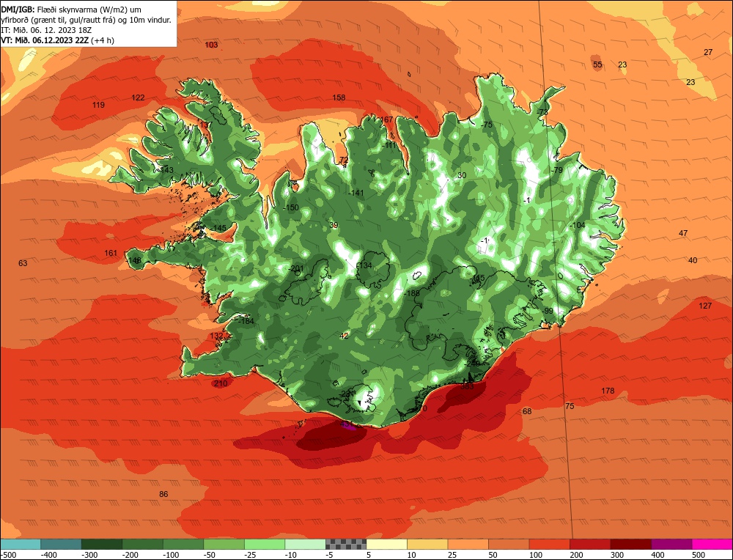733x560 pixels.
Task: Select the 'VT: Mið. 06.12.2023 22Z' valid time
Action: (x=45, y=40)
